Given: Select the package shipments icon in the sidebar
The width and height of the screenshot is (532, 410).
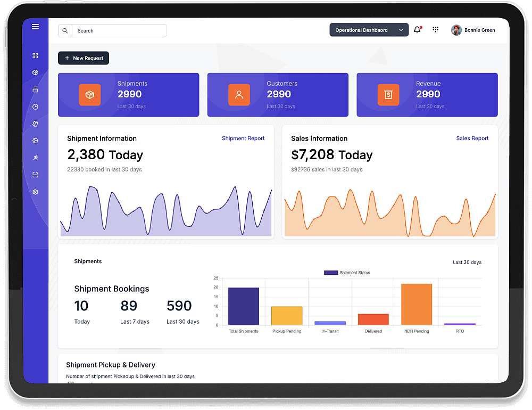Looking at the screenshot, I should [35, 72].
